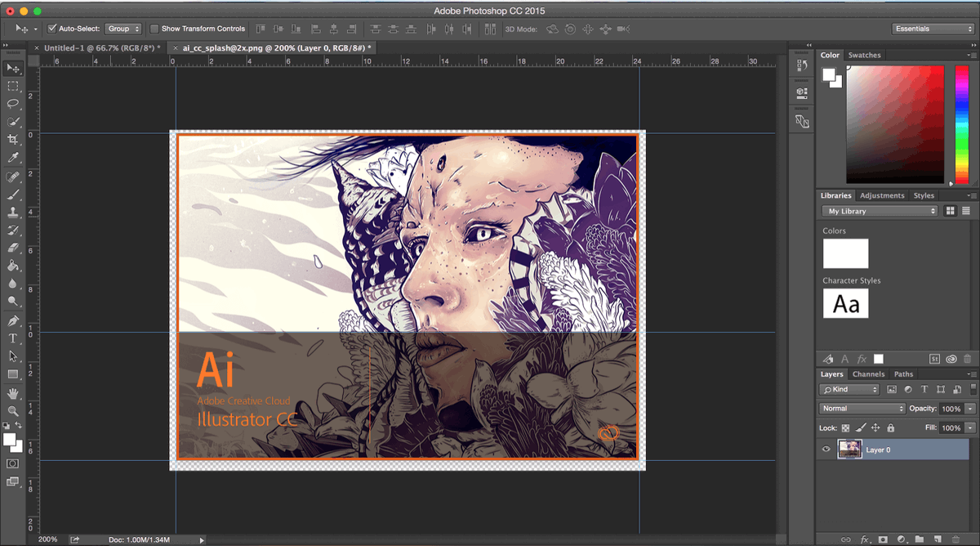Open the layer filter Kind dropdown
The image size is (980, 546).
click(x=849, y=390)
